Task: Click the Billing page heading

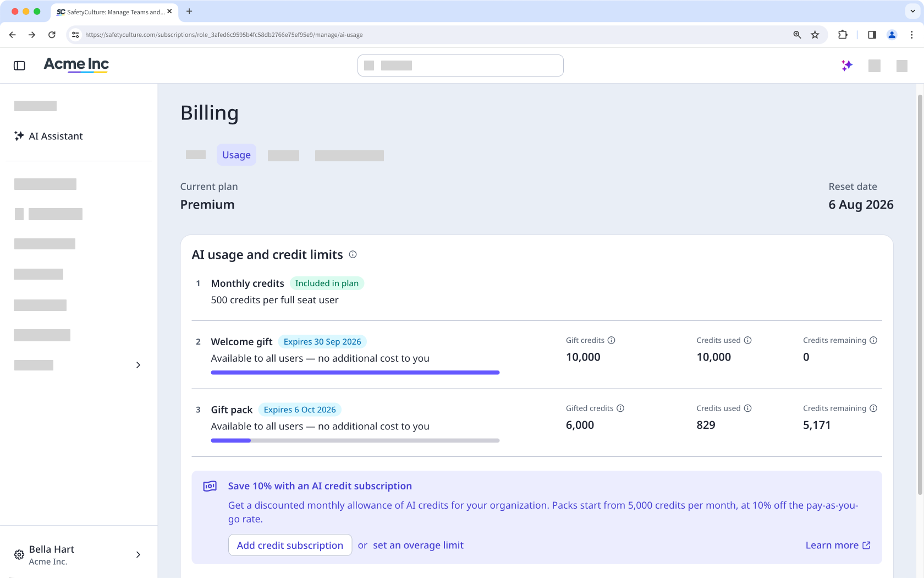Action: point(210,113)
